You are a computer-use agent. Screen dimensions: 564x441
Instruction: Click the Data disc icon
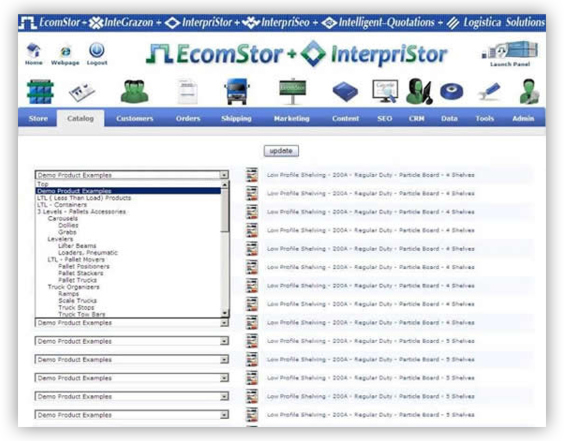452,91
